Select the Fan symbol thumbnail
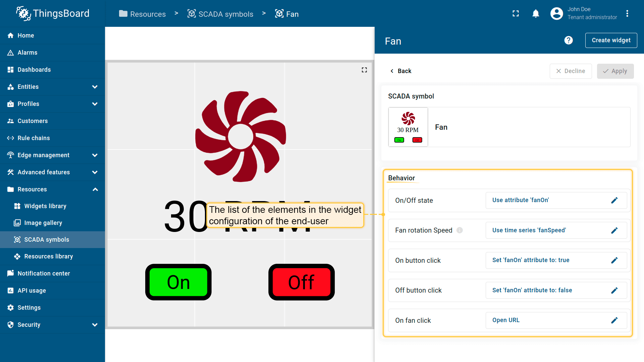644x362 pixels. click(408, 127)
